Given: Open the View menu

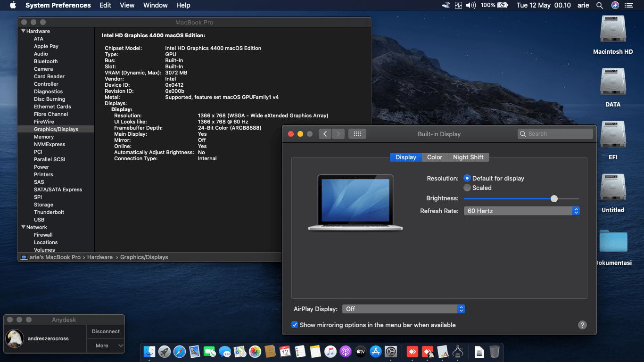Looking at the screenshot, I should (127, 5).
